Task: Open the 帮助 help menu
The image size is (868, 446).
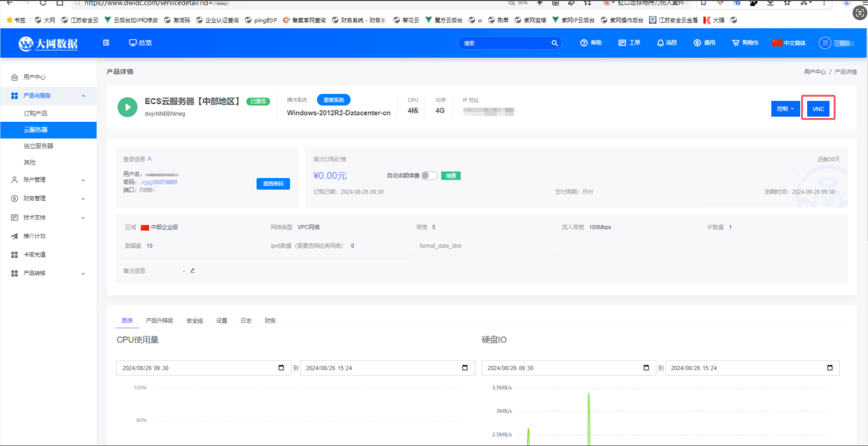Action: coord(591,43)
